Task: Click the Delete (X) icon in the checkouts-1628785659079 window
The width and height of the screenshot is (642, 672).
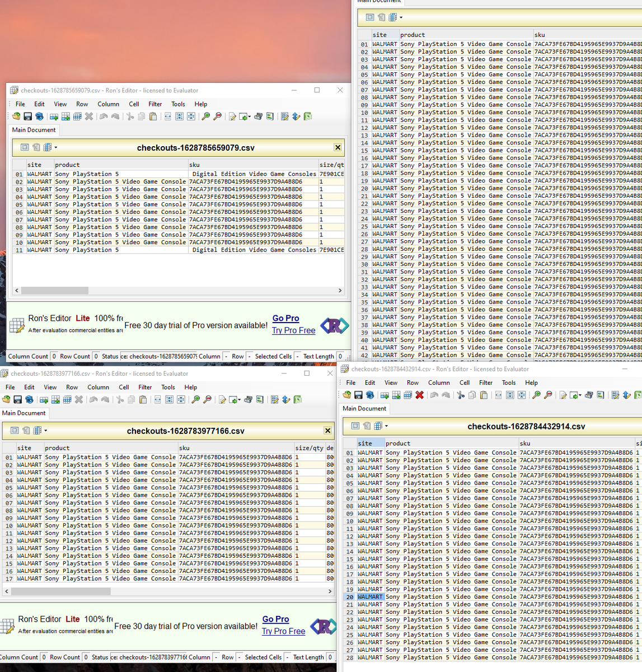Action: (89, 116)
